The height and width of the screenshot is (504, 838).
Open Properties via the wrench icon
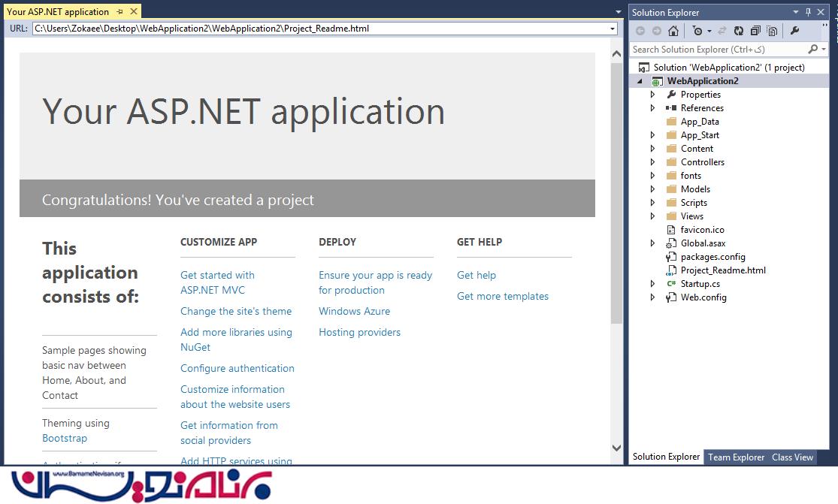pos(794,31)
